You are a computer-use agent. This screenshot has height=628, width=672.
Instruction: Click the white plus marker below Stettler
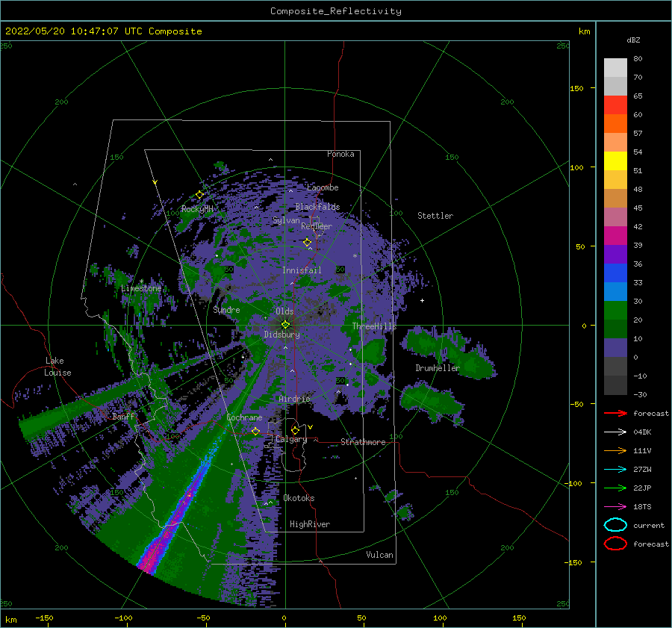coord(422,300)
